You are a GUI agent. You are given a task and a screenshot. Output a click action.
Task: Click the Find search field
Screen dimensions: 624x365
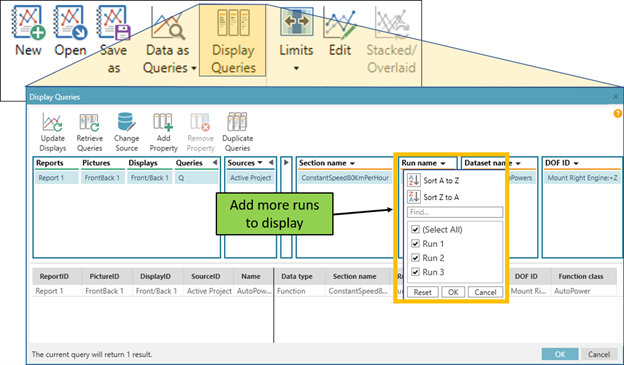point(455,212)
